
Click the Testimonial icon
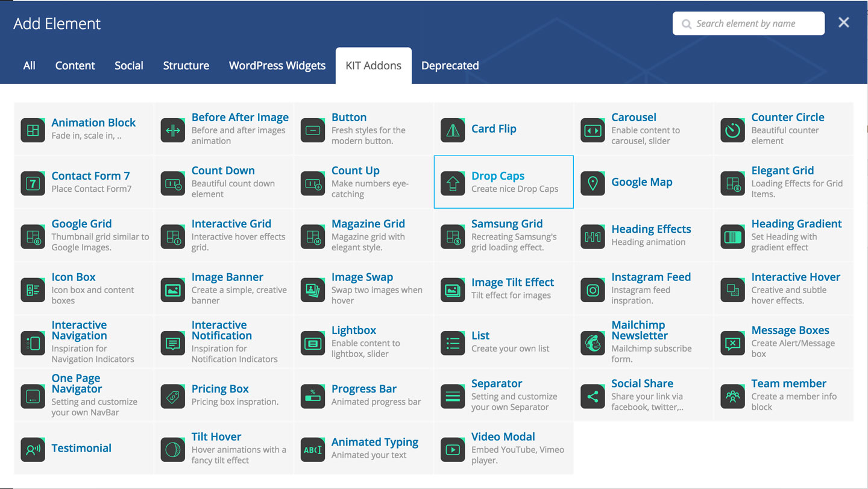tap(33, 450)
